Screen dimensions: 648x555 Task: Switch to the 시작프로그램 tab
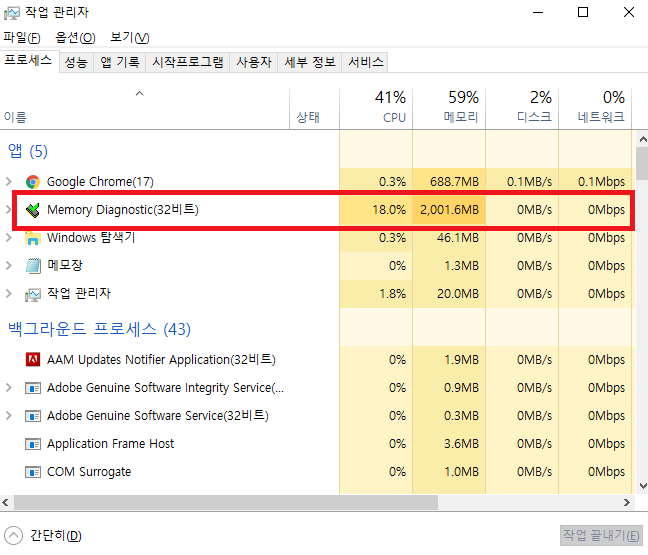coord(188,62)
